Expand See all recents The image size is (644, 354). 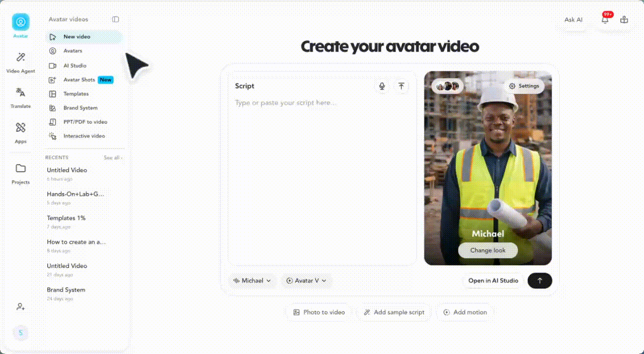click(113, 158)
